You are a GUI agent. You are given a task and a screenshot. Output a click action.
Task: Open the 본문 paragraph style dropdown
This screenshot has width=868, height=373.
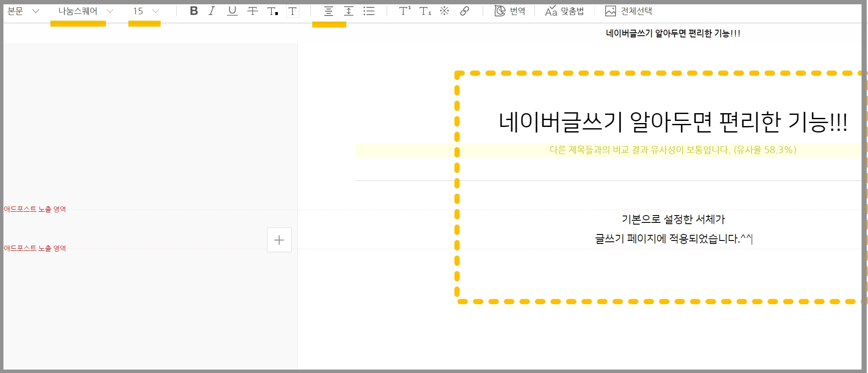click(x=23, y=11)
